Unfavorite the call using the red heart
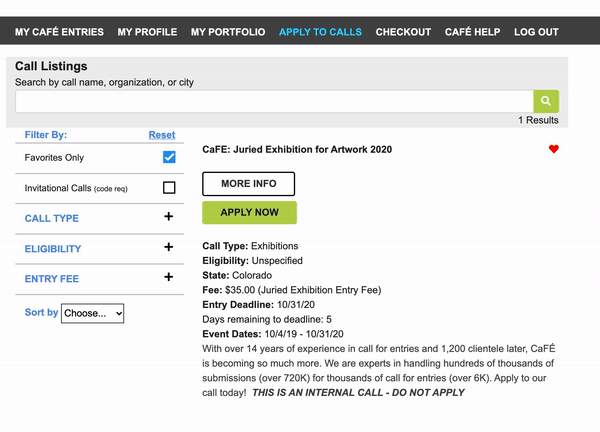Viewport: 600px width, 432px height. [553, 149]
